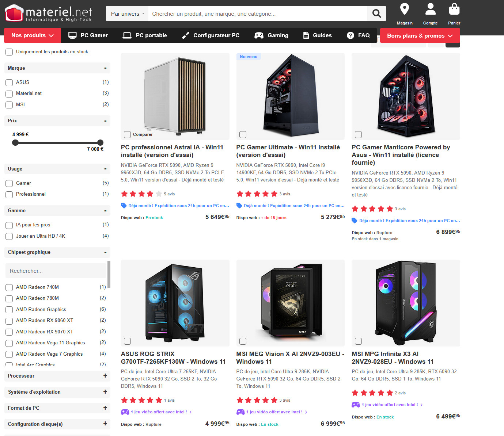Open the Panier shopping bag icon
Screen dimensions: 504x436
[x=454, y=9]
